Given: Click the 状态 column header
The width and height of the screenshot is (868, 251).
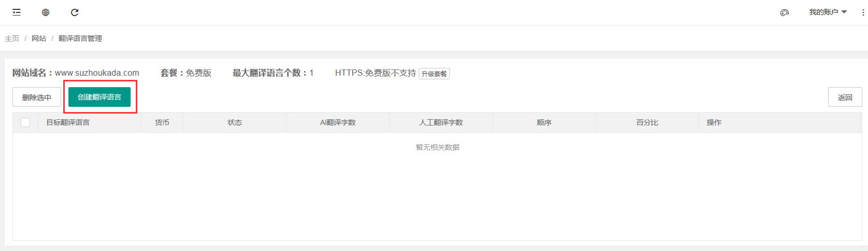Looking at the screenshot, I should pos(235,122).
